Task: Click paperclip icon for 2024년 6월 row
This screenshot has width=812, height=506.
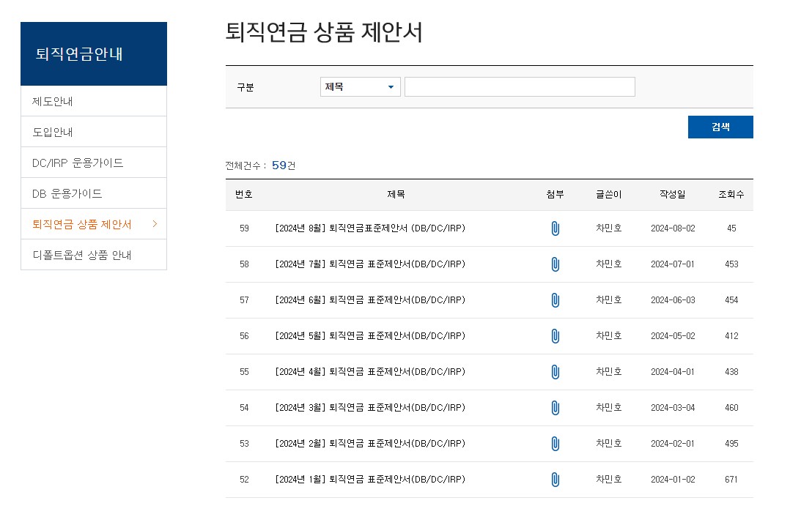Action: pos(555,300)
